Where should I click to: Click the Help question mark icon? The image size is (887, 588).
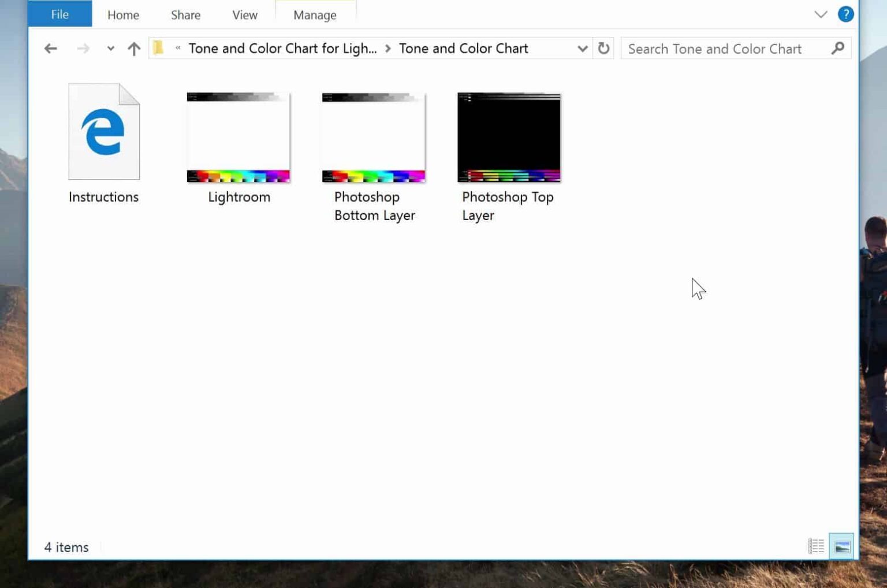click(845, 14)
